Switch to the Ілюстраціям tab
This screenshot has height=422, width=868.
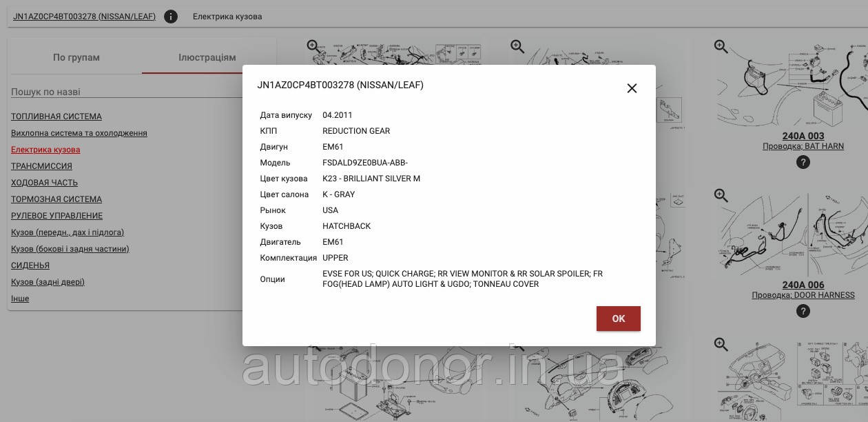[207, 57]
